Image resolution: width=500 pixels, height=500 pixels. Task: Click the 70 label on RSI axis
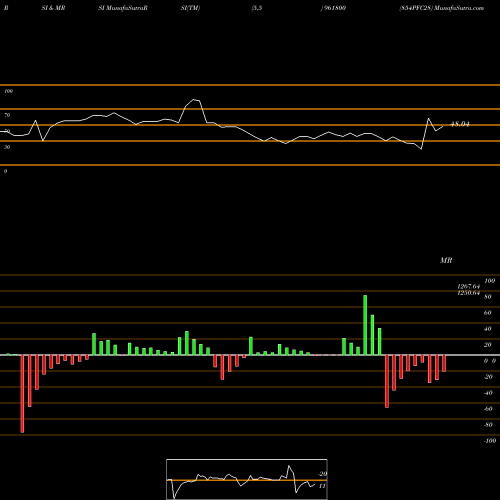pyautogui.click(x=7, y=115)
